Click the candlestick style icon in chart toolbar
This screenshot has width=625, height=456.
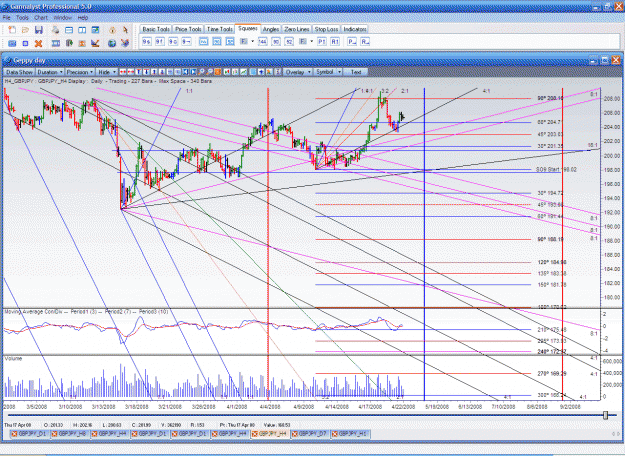pyautogui.click(x=227, y=72)
